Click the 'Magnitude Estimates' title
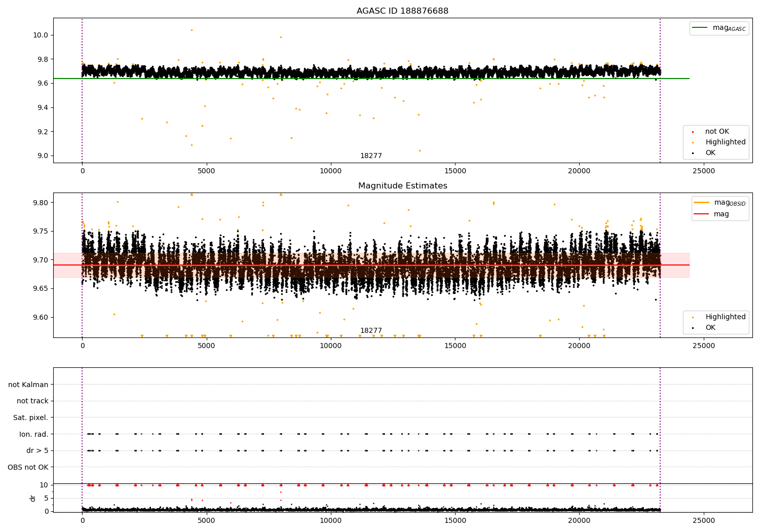 (x=402, y=186)
